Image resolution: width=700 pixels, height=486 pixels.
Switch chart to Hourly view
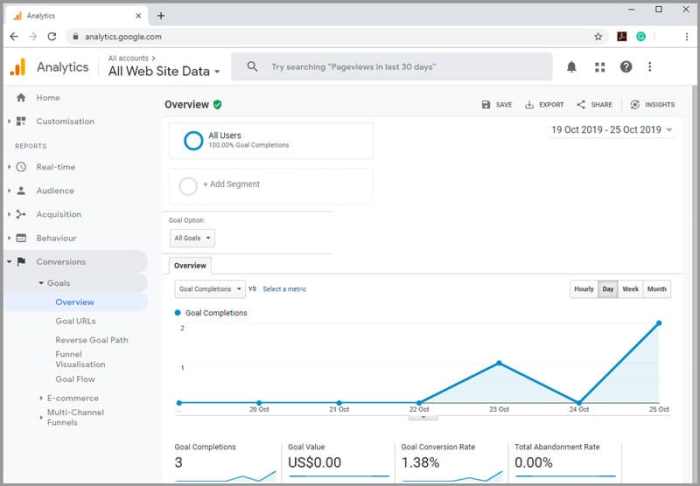583,289
